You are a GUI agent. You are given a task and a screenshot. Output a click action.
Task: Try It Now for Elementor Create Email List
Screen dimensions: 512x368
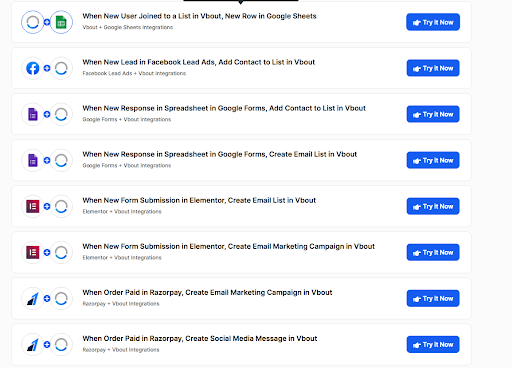(x=433, y=206)
